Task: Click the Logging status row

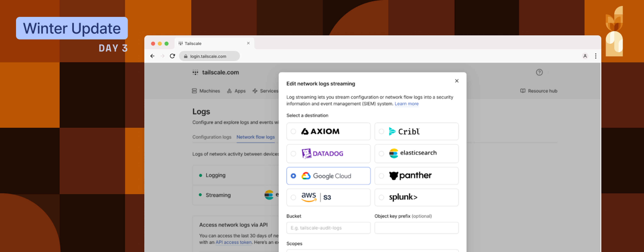Action: pos(236,175)
